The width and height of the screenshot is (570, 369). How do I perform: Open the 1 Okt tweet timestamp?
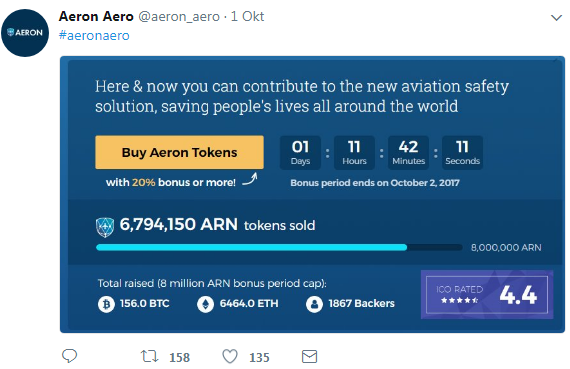(247, 16)
